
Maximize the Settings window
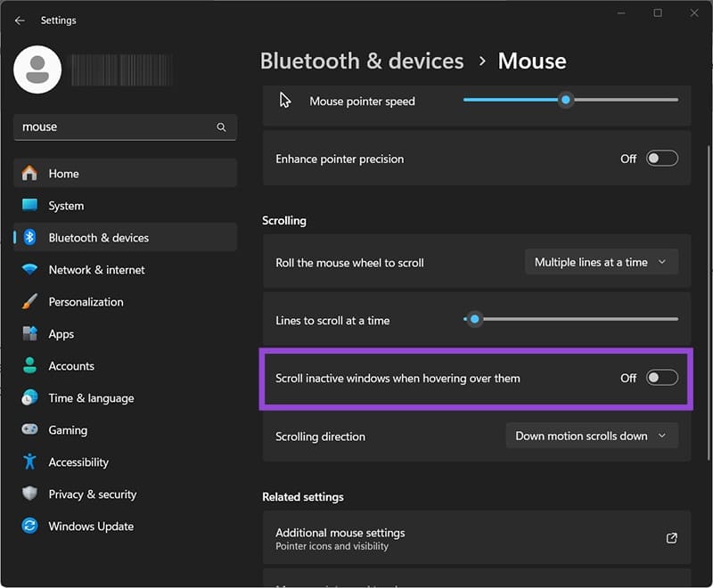tap(658, 13)
